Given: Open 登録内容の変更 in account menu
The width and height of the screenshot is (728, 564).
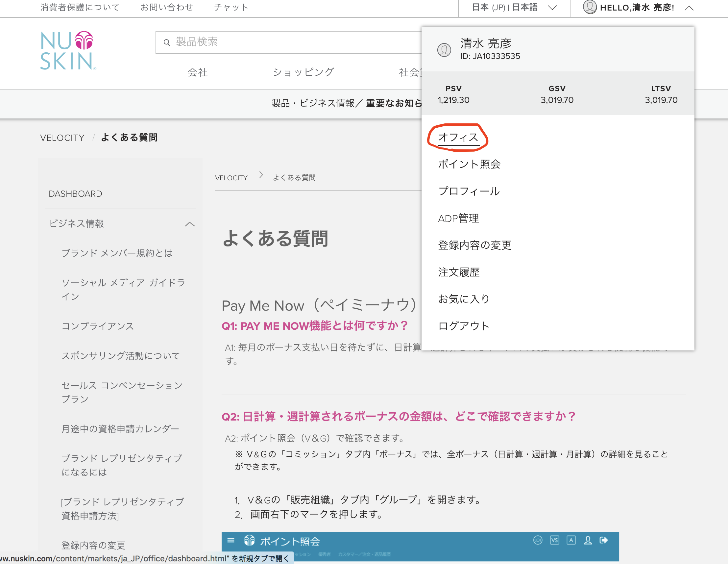Looking at the screenshot, I should (474, 245).
